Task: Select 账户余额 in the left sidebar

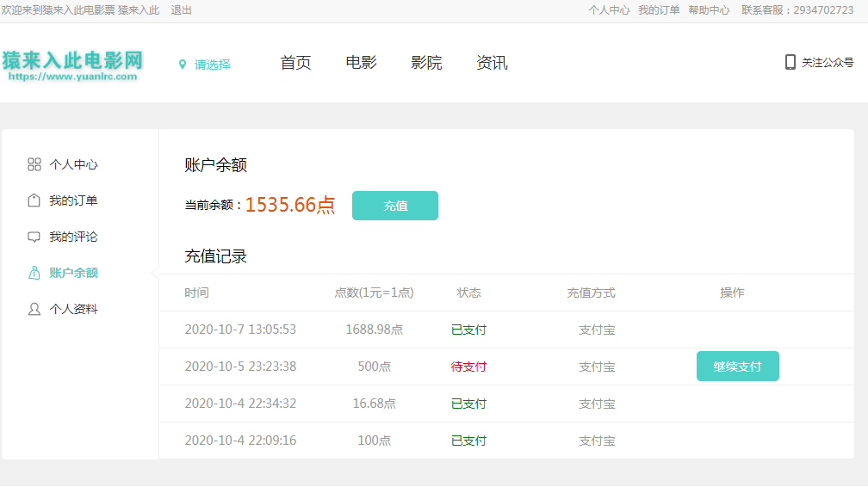Action: 74,273
